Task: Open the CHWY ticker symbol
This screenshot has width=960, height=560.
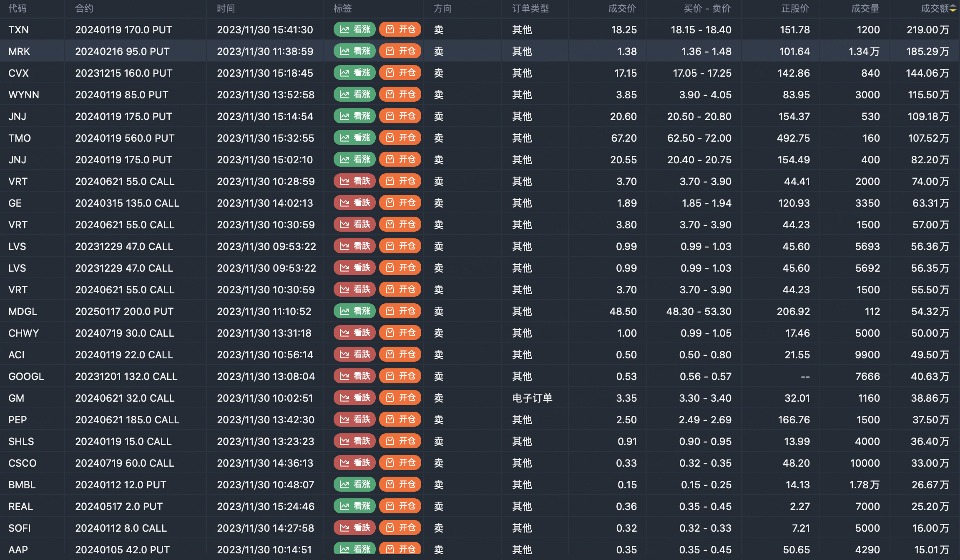Action: pos(24,333)
